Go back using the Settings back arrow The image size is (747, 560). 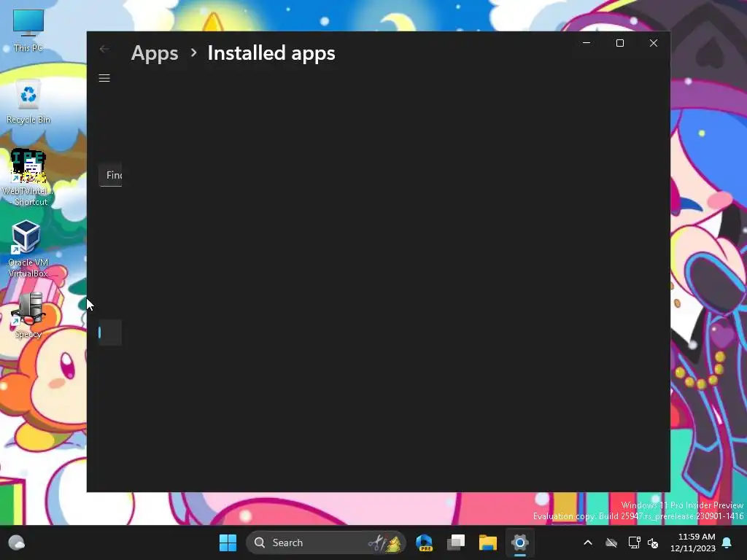(104, 49)
